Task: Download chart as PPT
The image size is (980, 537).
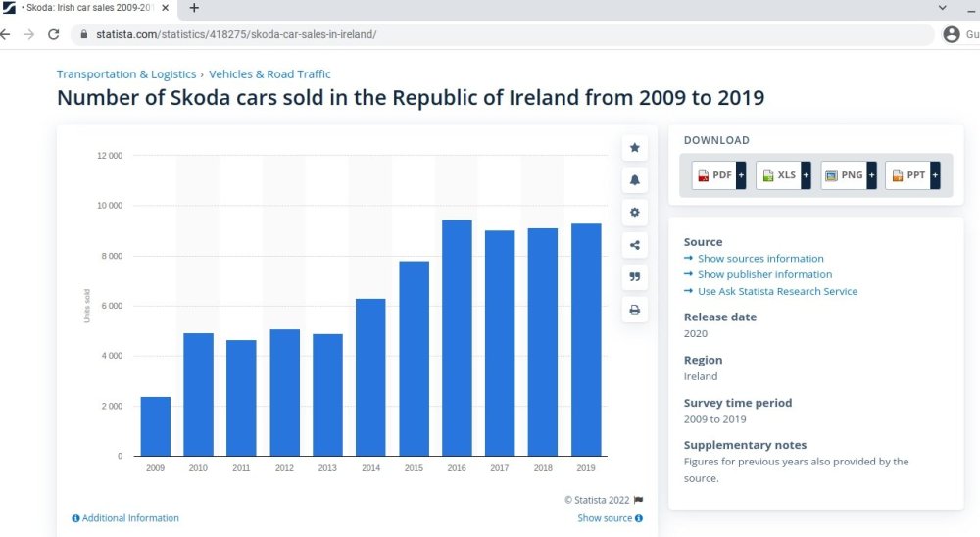Action: click(908, 175)
